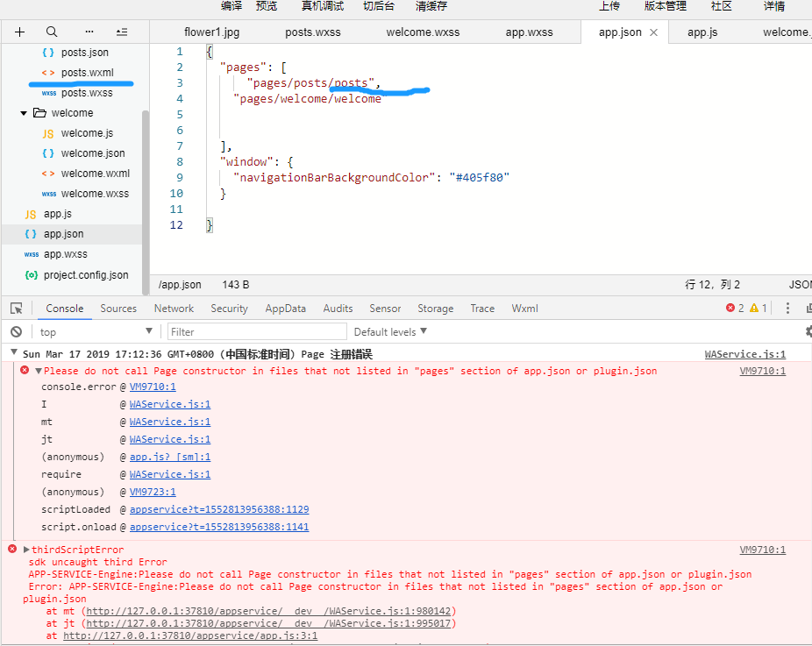The width and height of the screenshot is (812, 646).
Task: Open the Wxml devtools tab
Action: coord(524,309)
